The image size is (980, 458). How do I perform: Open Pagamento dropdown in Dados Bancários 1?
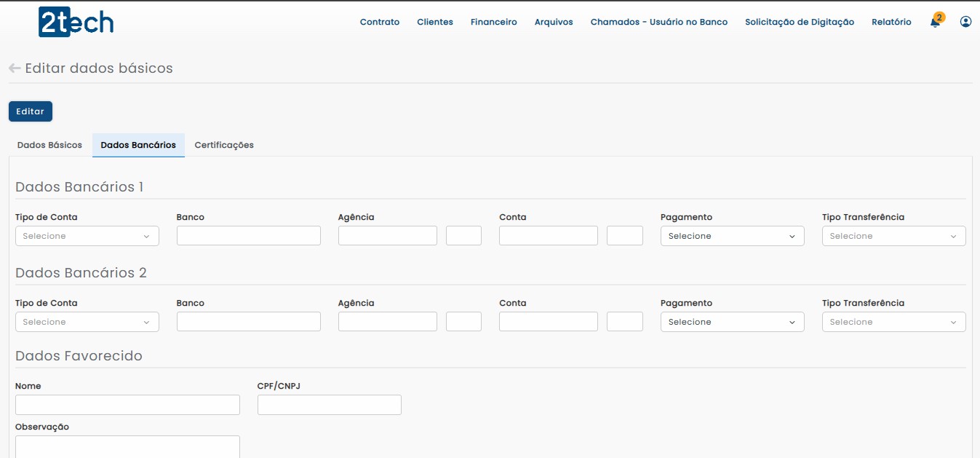point(732,236)
